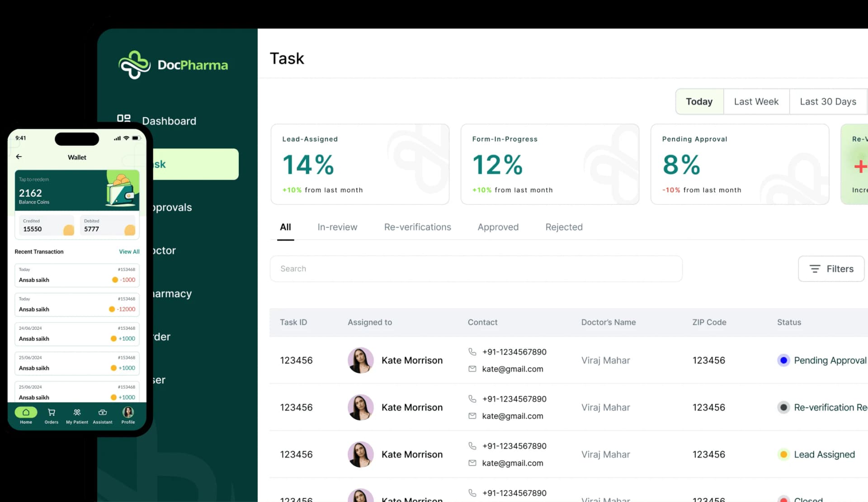Image resolution: width=868 pixels, height=502 pixels.
Task: Open the -12000 Ansab saikh transaction
Action: coord(77,304)
